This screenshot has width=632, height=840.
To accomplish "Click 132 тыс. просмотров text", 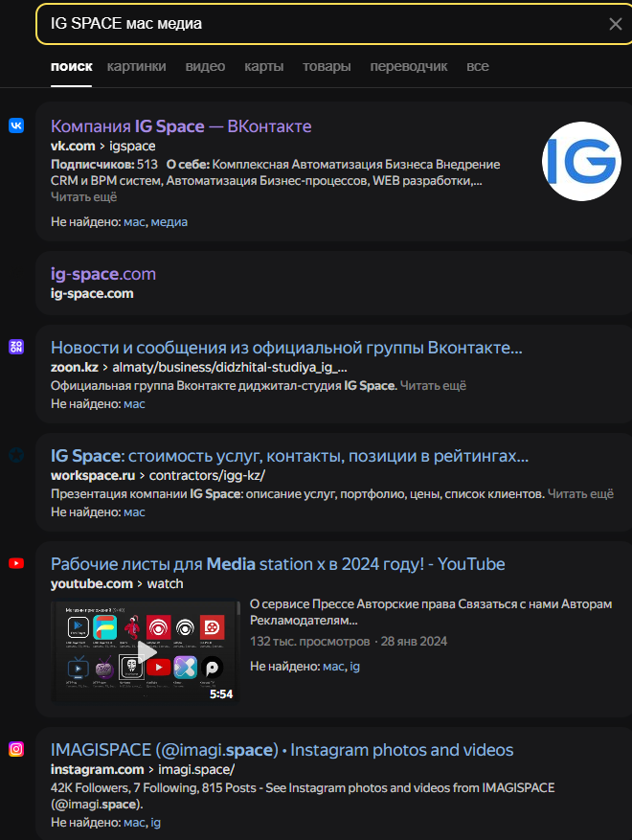I will [309, 642].
